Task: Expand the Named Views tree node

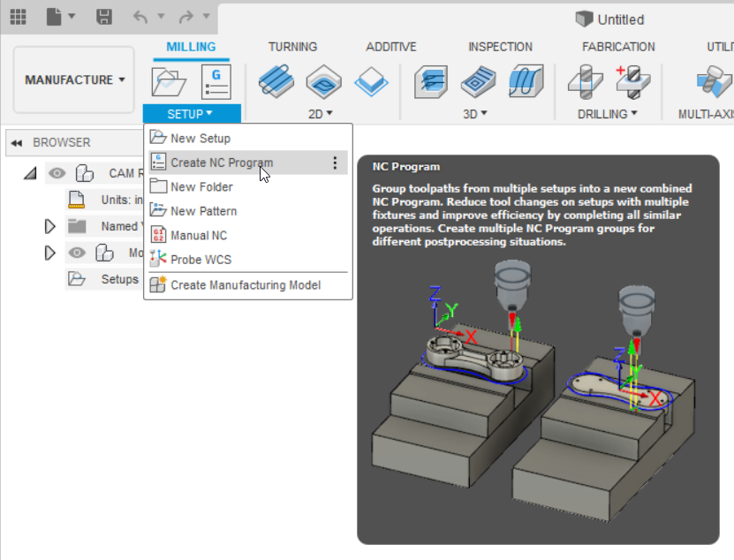Action: [49, 227]
